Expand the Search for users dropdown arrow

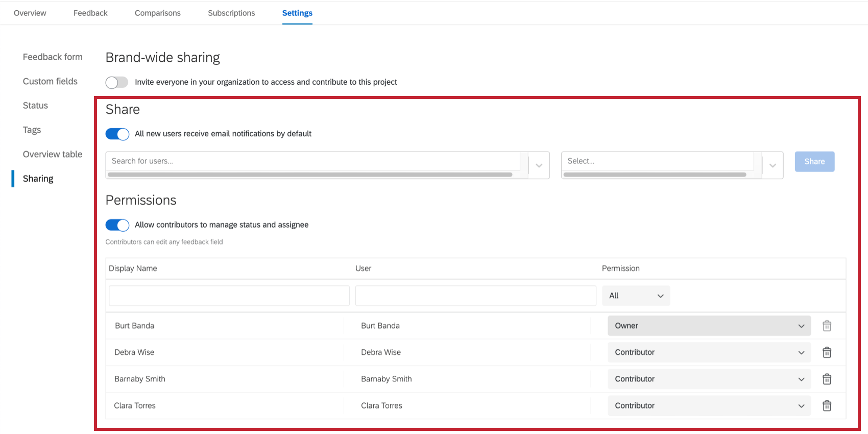click(539, 165)
